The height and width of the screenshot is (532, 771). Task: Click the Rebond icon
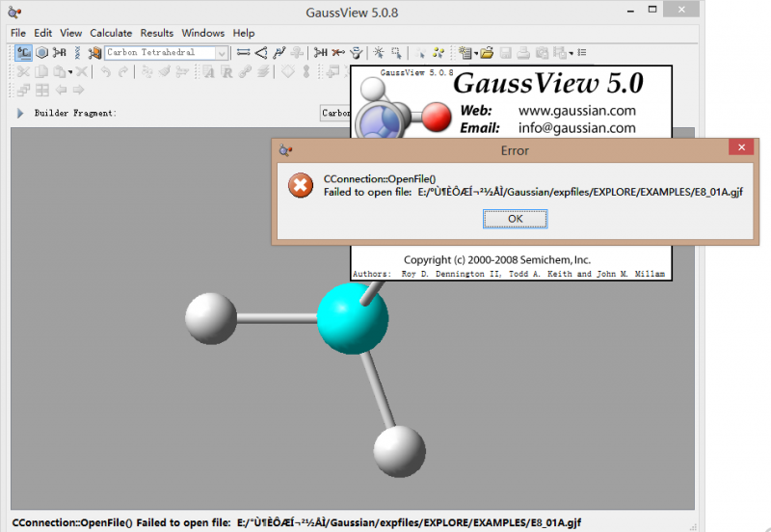182,71
